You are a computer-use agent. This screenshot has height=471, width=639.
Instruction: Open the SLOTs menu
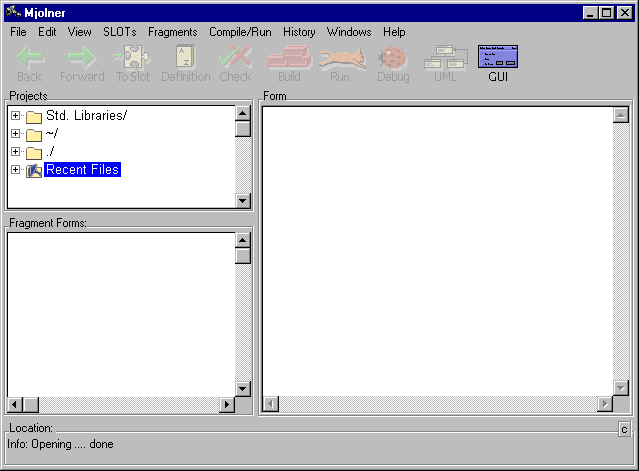tap(120, 32)
